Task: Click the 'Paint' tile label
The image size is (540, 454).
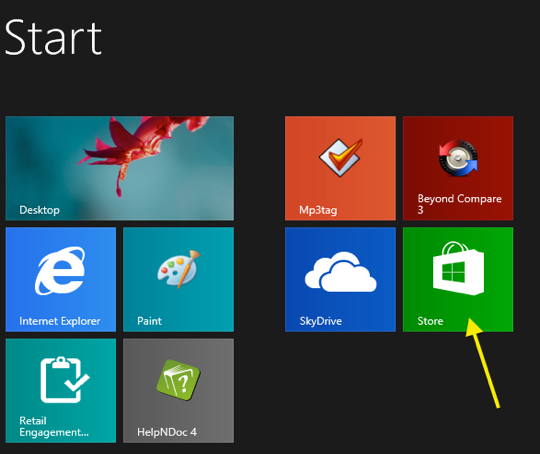Action: click(x=149, y=321)
